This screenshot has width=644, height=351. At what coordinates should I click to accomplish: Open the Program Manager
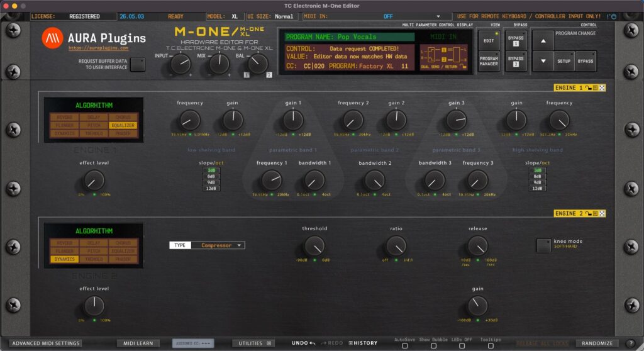pos(489,61)
